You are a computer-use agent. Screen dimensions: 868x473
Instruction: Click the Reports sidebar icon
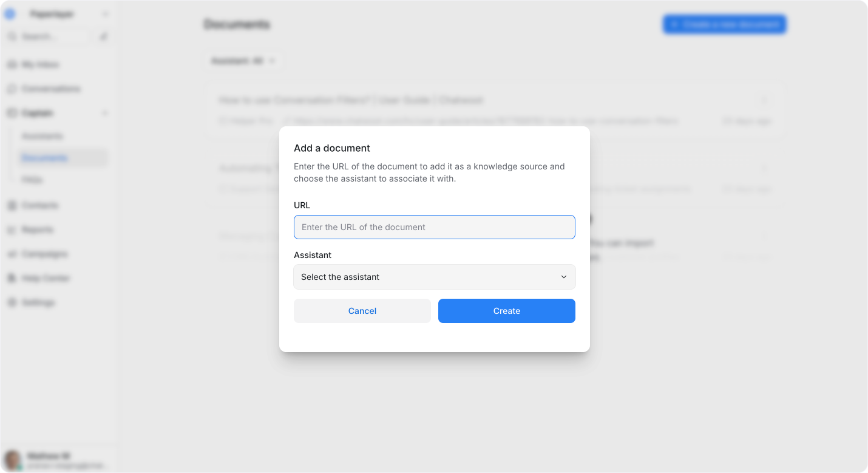point(12,230)
